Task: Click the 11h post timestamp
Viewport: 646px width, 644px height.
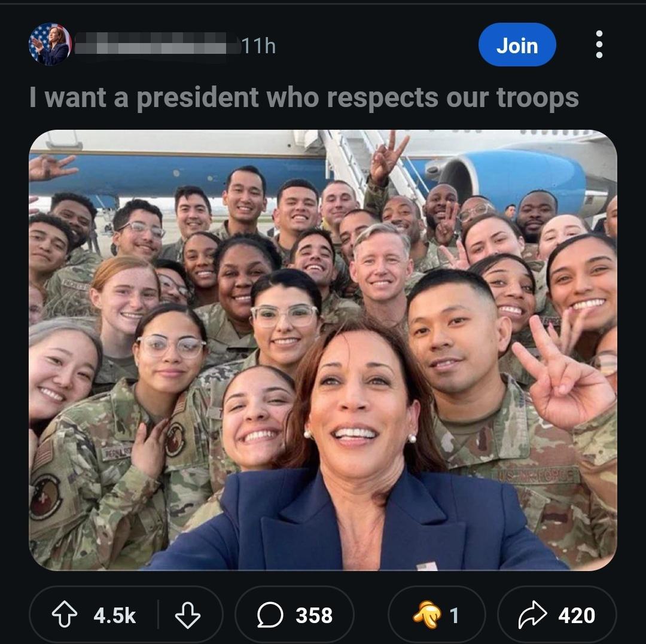Action: (x=258, y=45)
